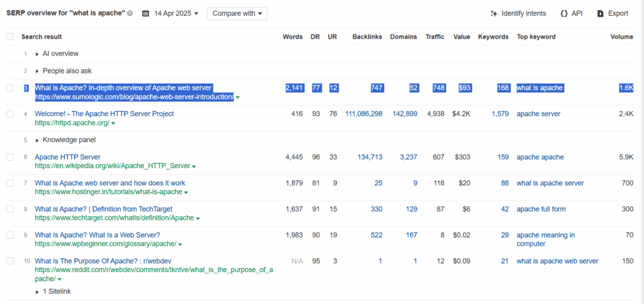Click top keyword "what is apache server"
The height and width of the screenshot is (304, 644).
550,183
